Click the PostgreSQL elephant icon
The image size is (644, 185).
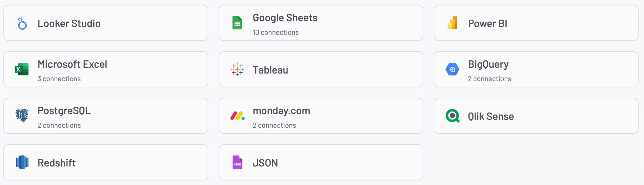pyautogui.click(x=22, y=116)
